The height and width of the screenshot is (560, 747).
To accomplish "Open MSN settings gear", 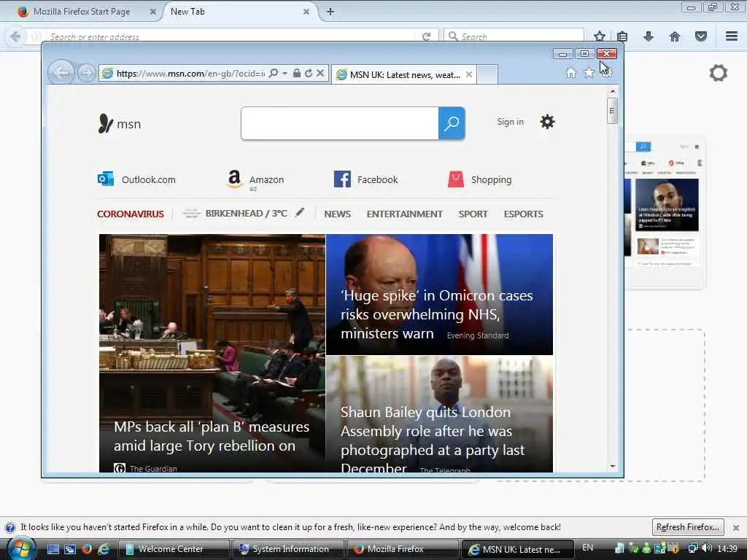I will coord(547,122).
